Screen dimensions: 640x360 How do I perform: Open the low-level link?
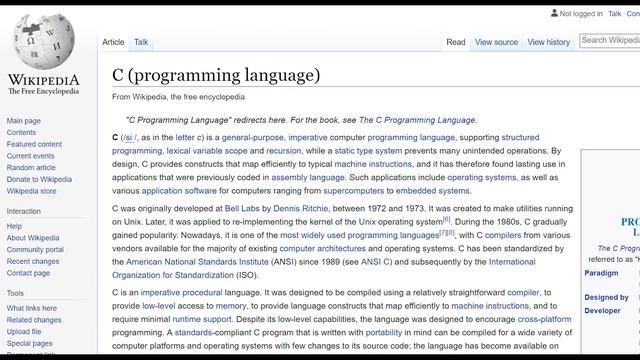point(159,306)
